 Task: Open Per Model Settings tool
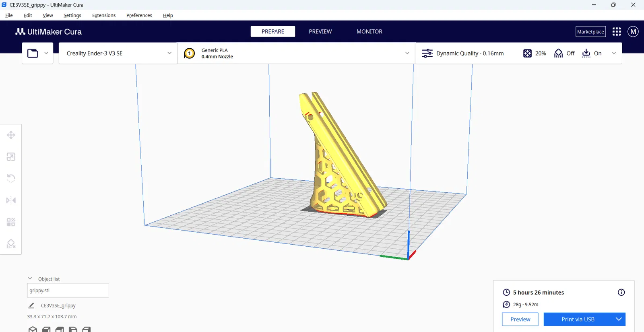click(x=11, y=222)
